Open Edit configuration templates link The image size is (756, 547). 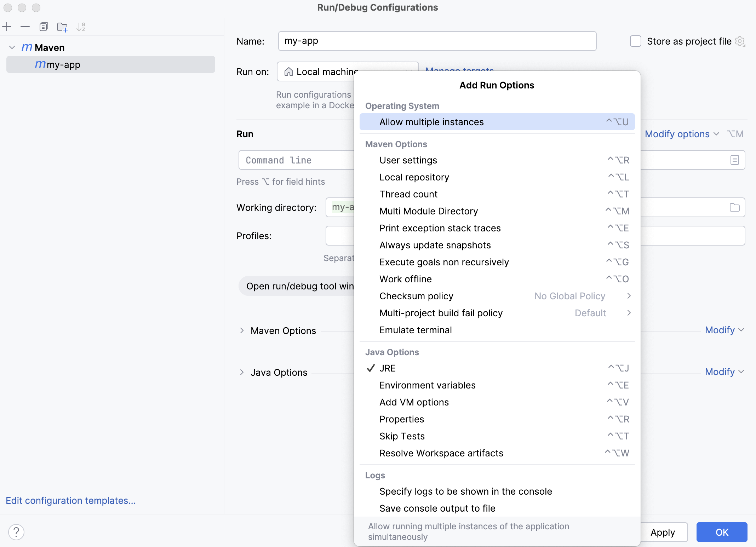pos(70,500)
